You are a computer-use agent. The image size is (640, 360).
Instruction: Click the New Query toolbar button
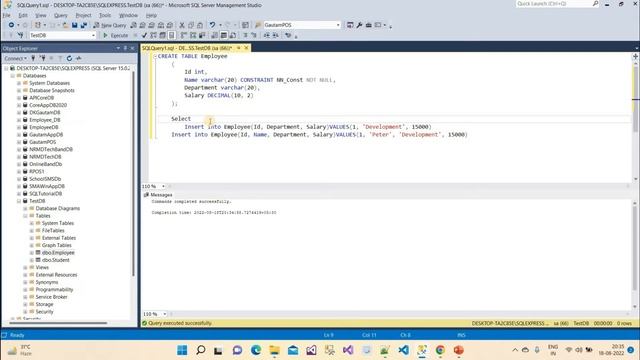pyautogui.click(x=109, y=25)
